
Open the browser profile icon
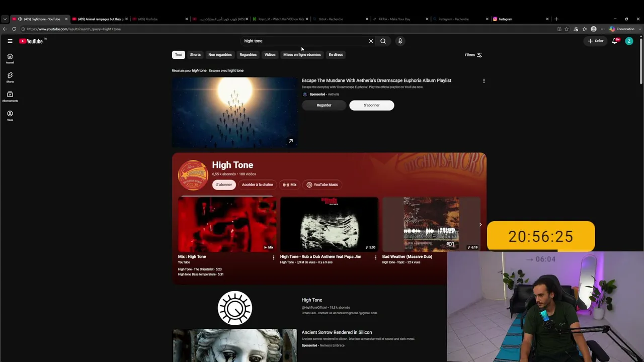594,29
